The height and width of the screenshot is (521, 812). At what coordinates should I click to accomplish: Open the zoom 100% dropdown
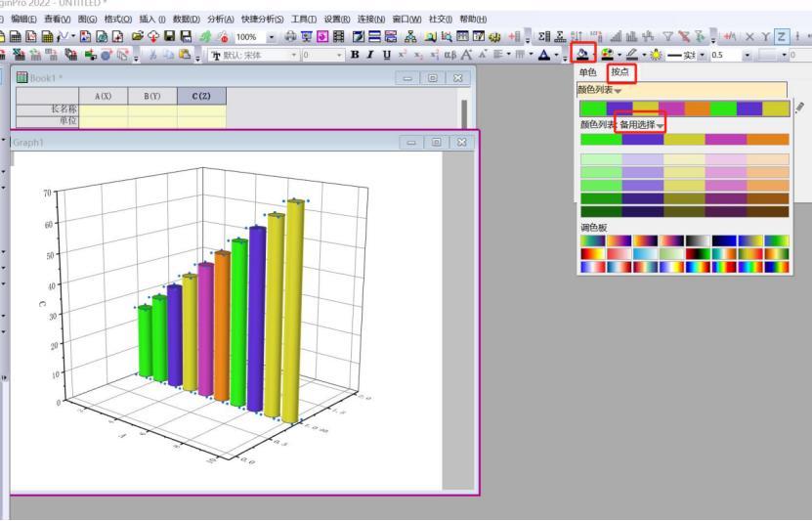tap(272, 37)
